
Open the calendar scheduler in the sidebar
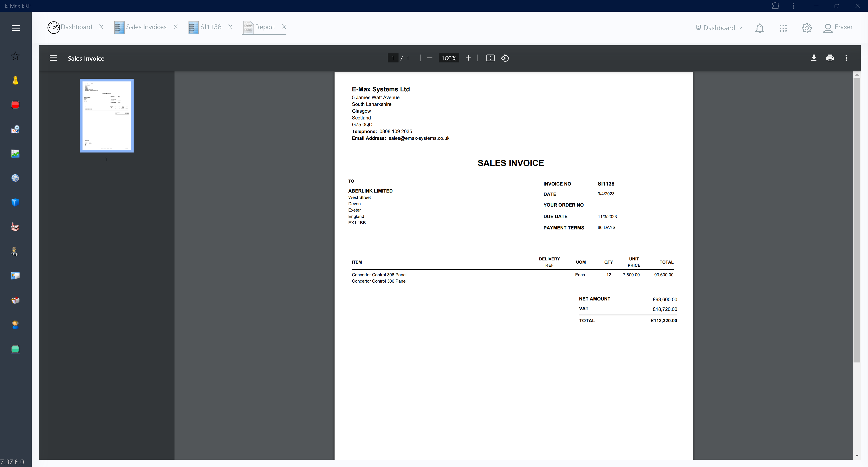pos(15,129)
